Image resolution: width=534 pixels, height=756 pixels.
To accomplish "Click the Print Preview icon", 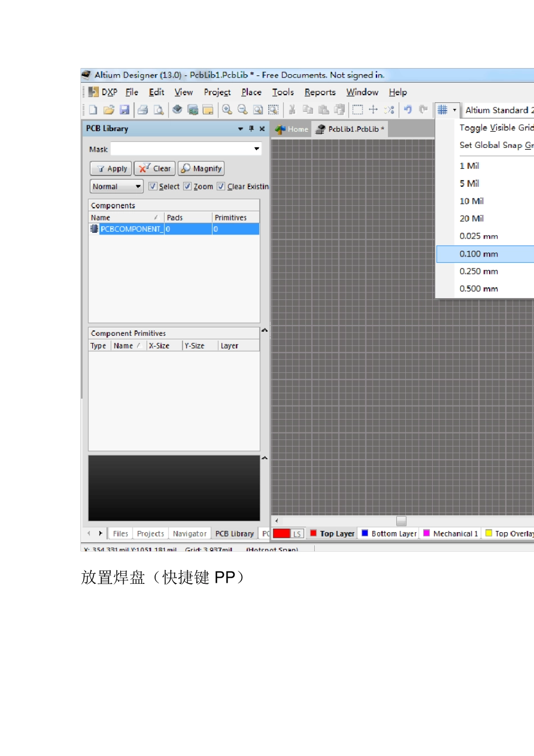I will click(x=159, y=110).
